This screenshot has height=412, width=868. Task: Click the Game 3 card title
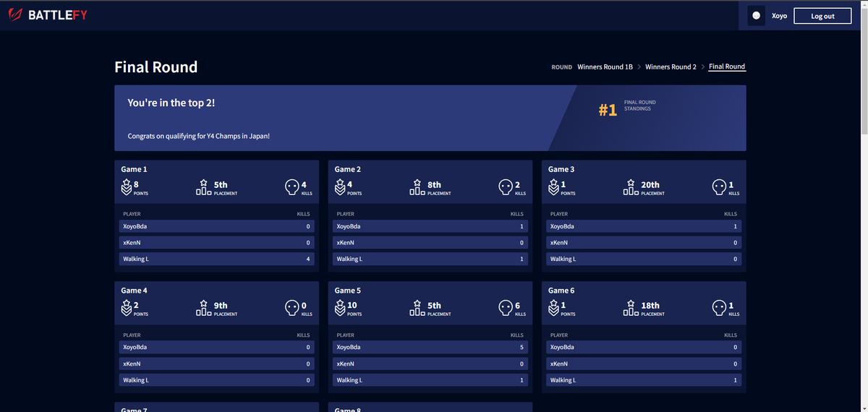(x=561, y=169)
